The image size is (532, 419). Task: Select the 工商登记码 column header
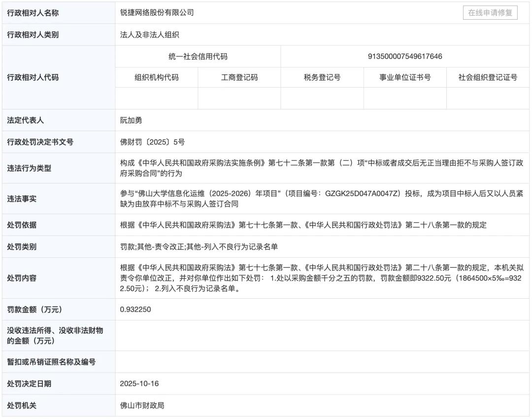pyautogui.click(x=239, y=77)
